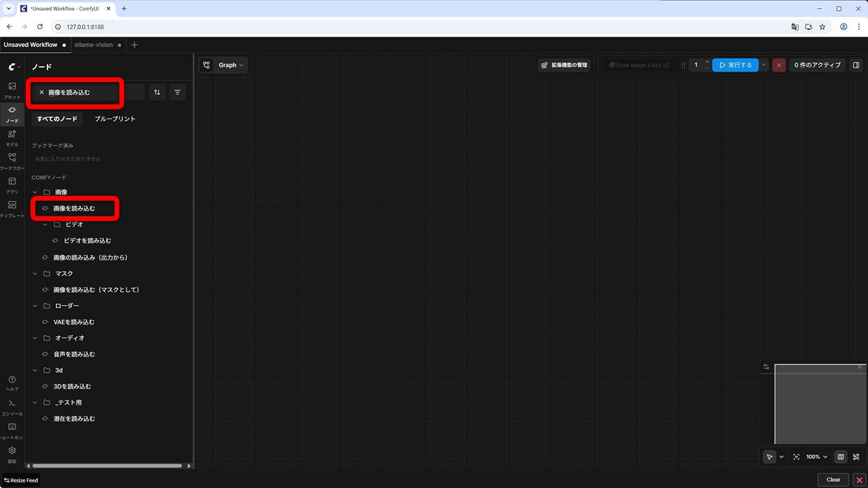Increase the batch count stepper

(707, 62)
